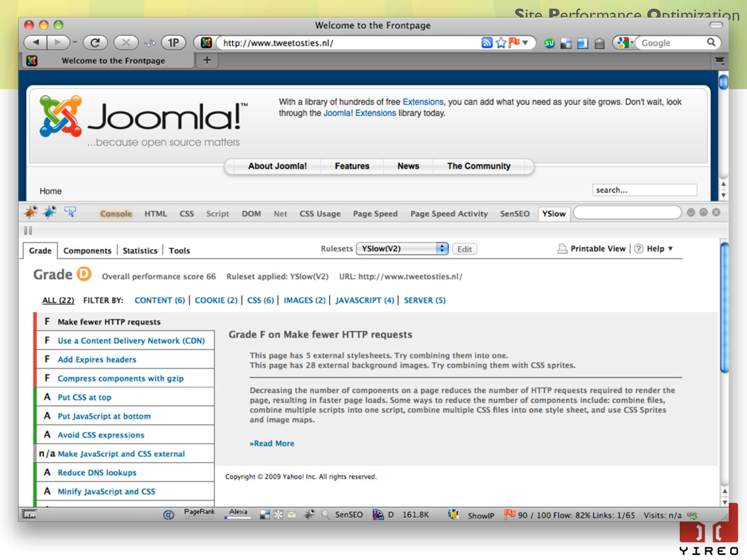Filter rules by CONTENT (6)
Screen dimensions: 747x560
(160, 301)
